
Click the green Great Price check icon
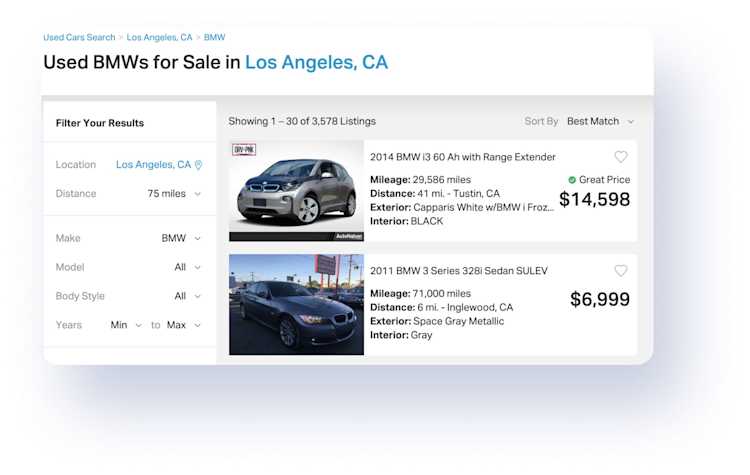572,180
